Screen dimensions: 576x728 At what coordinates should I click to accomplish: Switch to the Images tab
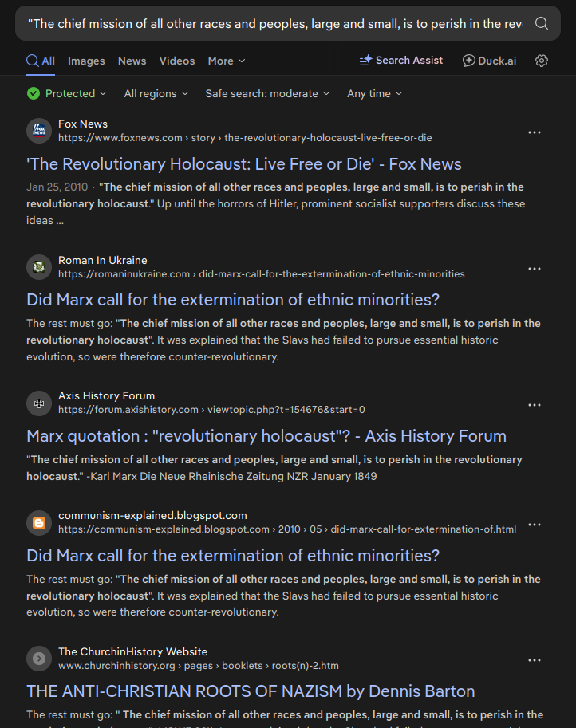[86, 61]
